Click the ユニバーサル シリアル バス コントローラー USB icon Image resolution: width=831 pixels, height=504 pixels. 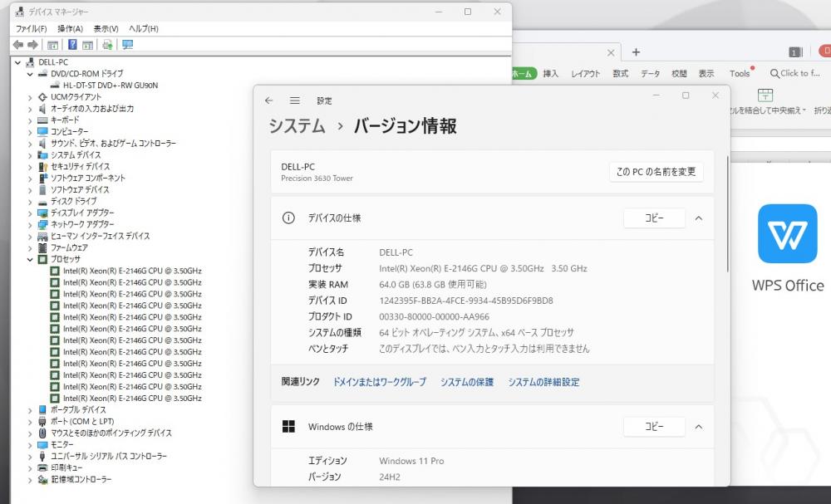point(42,457)
